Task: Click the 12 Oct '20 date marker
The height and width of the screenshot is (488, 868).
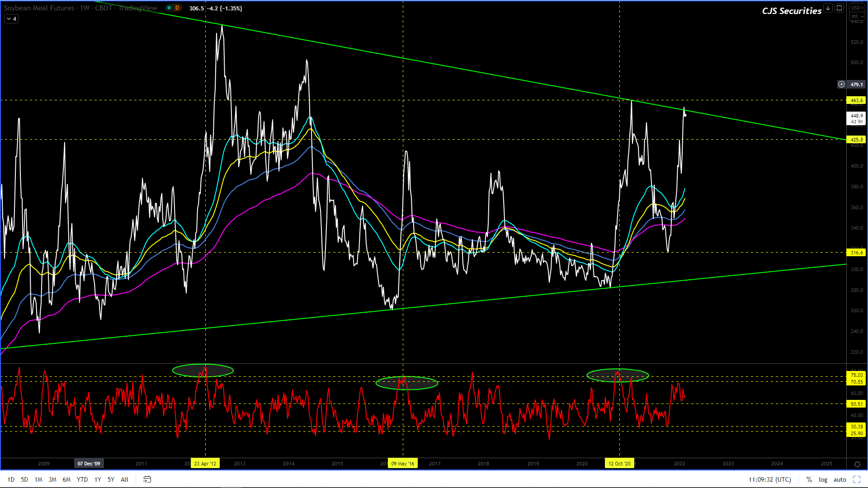Action: pos(619,464)
